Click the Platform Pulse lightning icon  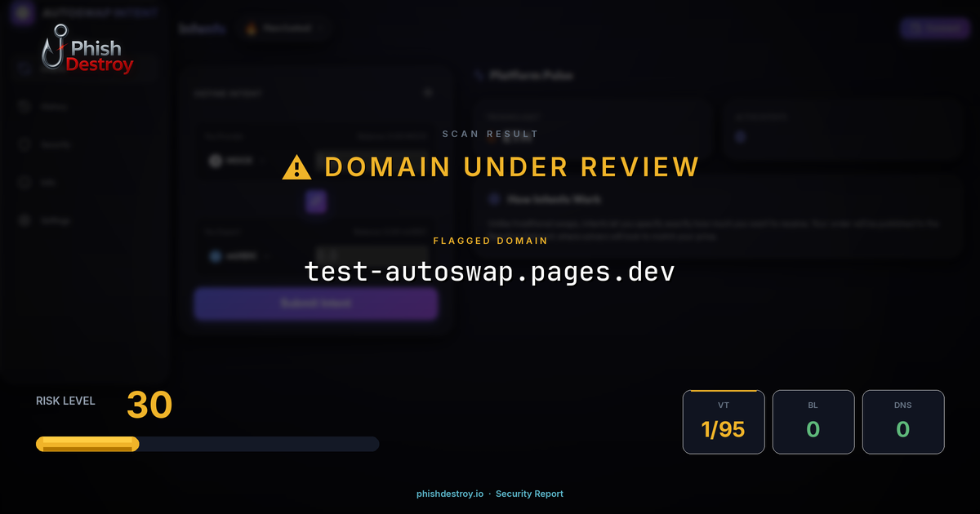click(x=479, y=74)
